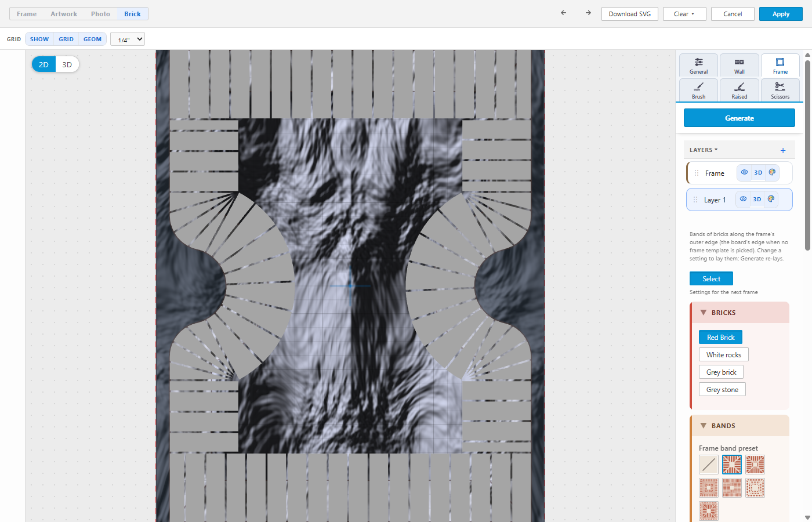Click Download SVG
This screenshot has width=812, height=522.
pyautogui.click(x=630, y=14)
